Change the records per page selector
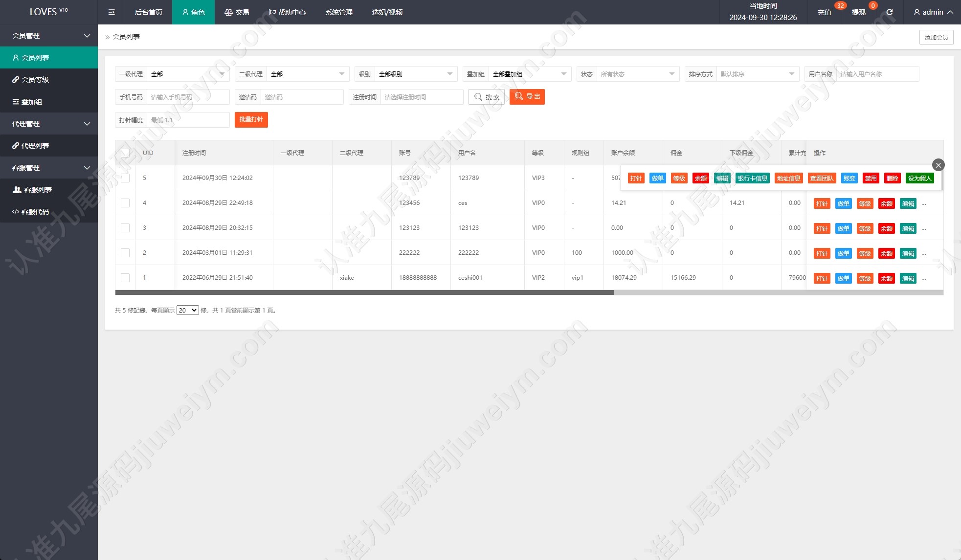961x560 pixels. coord(187,310)
